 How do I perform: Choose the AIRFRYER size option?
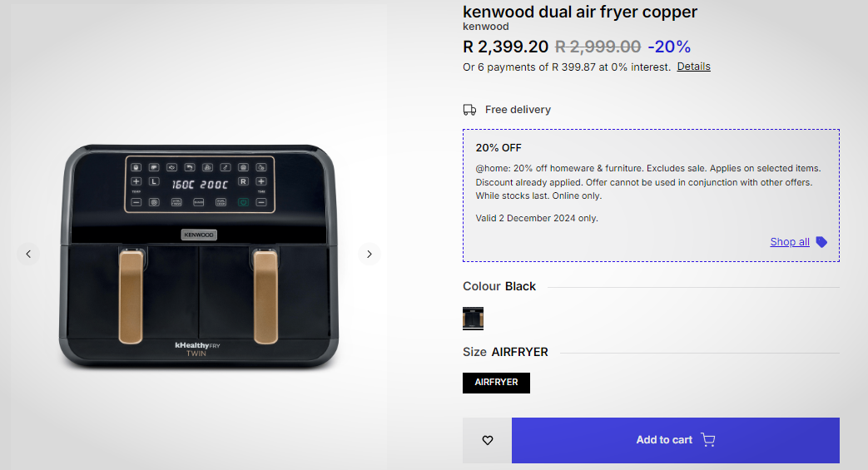(496, 383)
